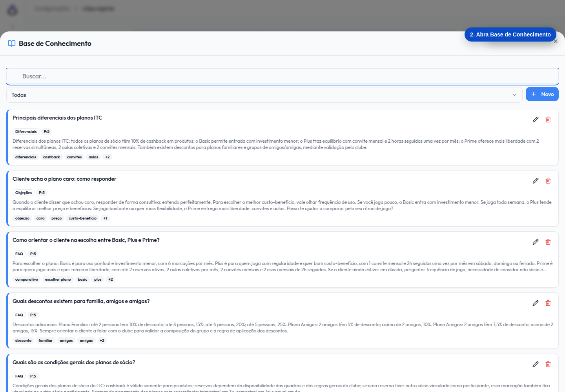This screenshot has height=392, width=565.
Task: Edit the 'Quais descontos existem' entry
Action: click(x=536, y=303)
